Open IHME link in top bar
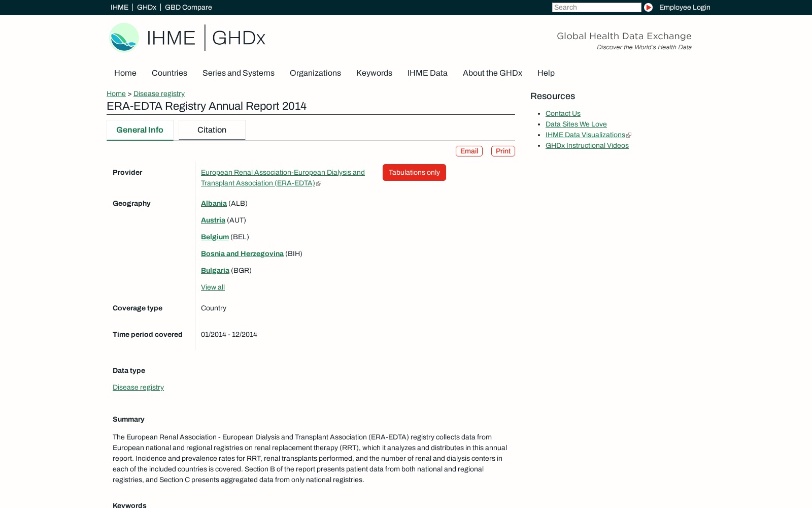Viewport: 812px width, 508px height. click(x=119, y=8)
